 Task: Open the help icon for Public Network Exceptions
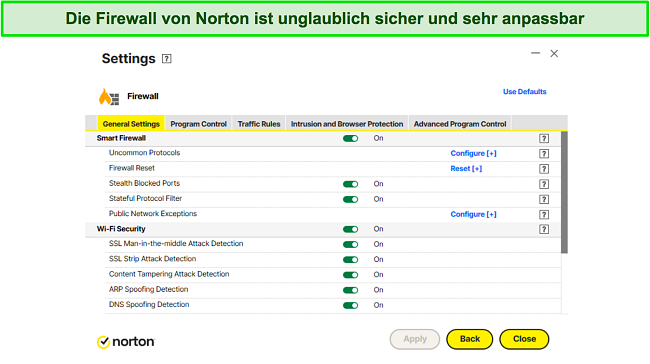[544, 214]
